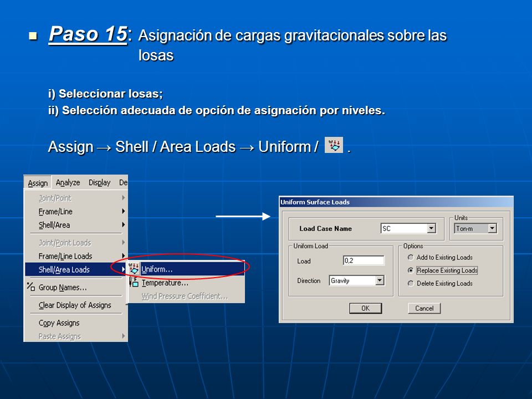This screenshot has width=532, height=399.
Task: Click the Group Names icon
Action: click(x=31, y=287)
